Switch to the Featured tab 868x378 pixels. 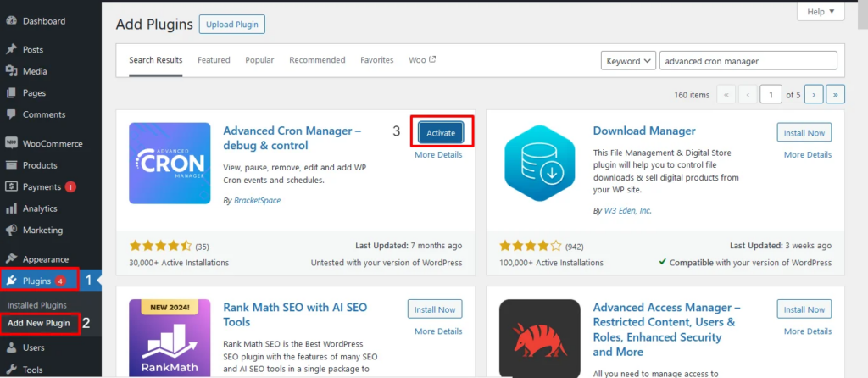(214, 60)
